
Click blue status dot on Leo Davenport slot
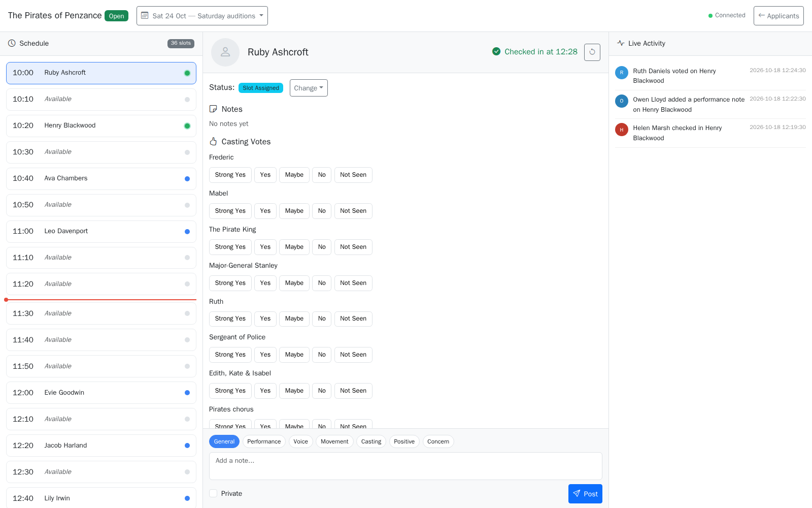point(187,232)
